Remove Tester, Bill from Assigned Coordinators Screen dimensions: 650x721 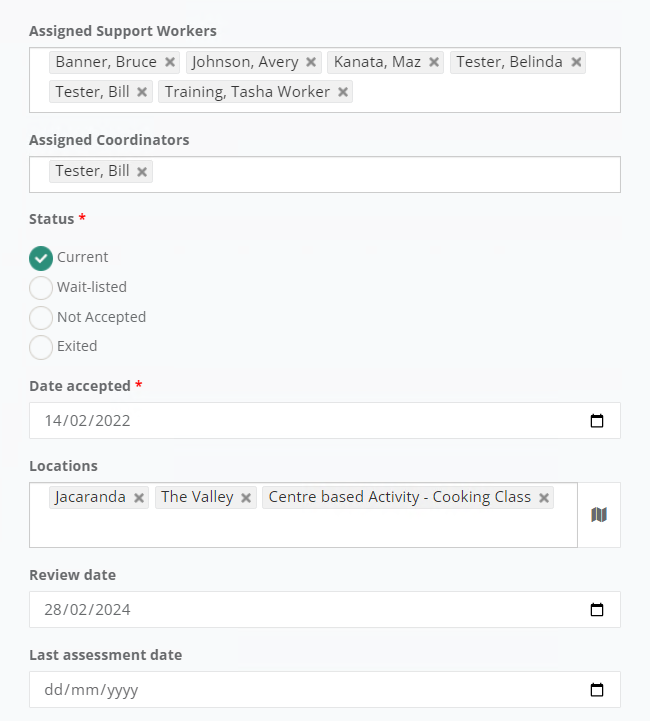tap(142, 172)
